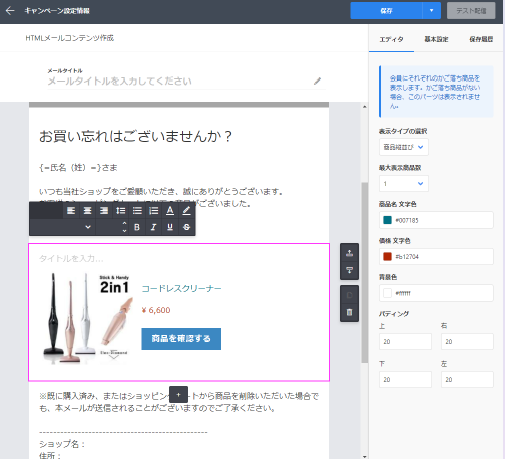Edit the #ffffff background color field
Screen dimensions: 505x459
coord(436,293)
